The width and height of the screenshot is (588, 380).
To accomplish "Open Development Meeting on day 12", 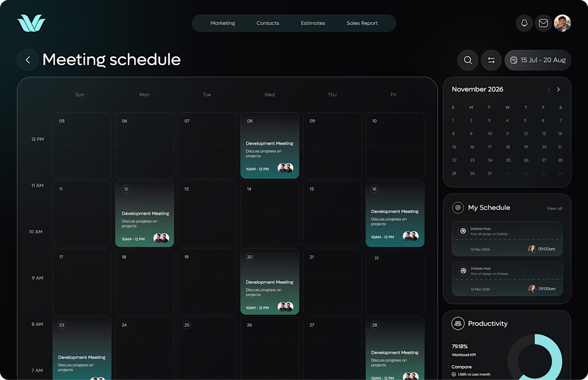I will click(144, 214).
